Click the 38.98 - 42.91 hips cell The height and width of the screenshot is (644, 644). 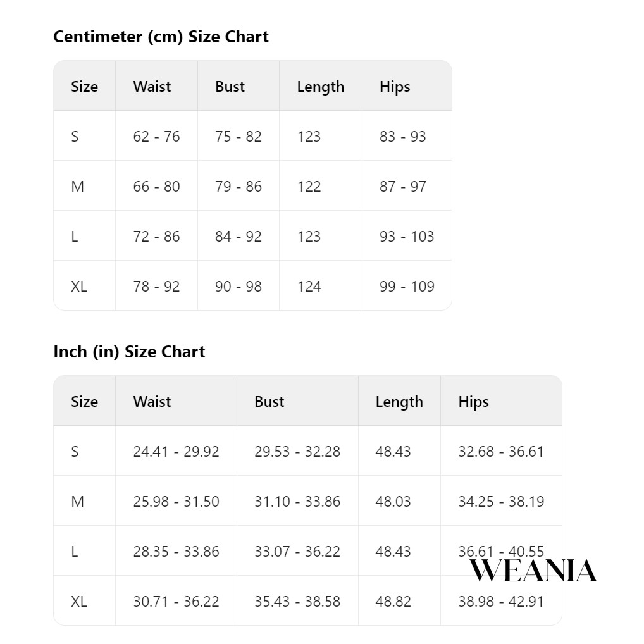coord(500,601)
